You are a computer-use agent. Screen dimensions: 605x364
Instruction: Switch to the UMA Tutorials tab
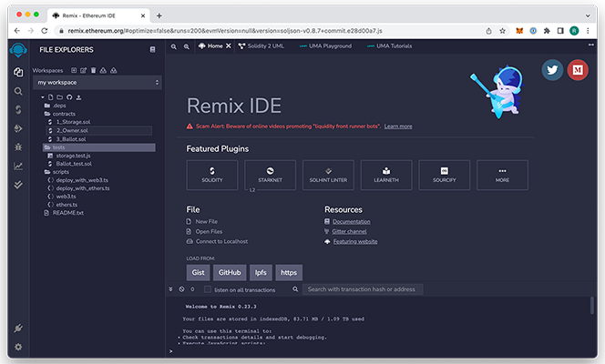[x=389, y=46]
